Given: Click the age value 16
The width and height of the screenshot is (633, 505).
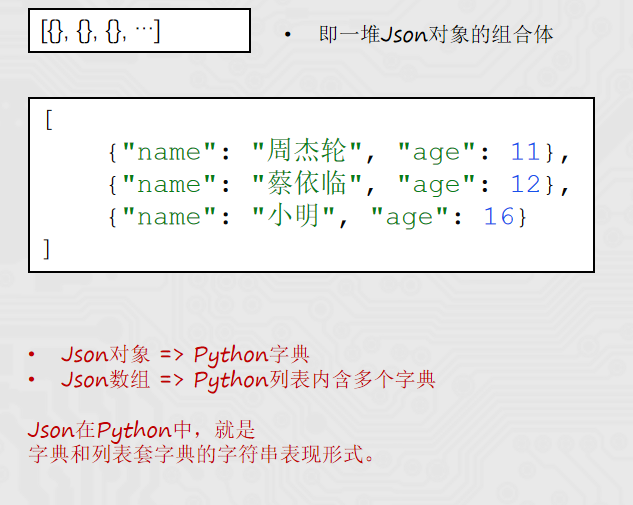Looking at the screenshot, I should coord(499,216).
